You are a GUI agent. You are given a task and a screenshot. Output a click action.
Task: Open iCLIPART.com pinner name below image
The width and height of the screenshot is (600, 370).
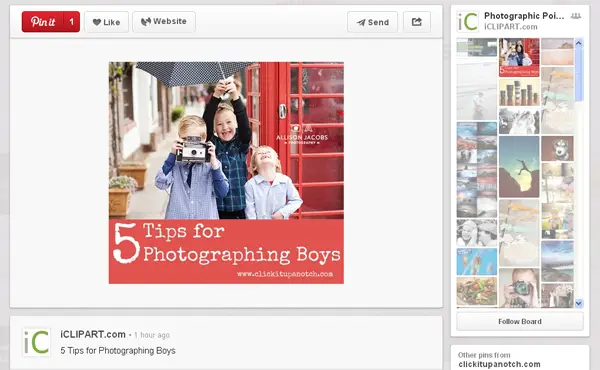tap(93, 334)
